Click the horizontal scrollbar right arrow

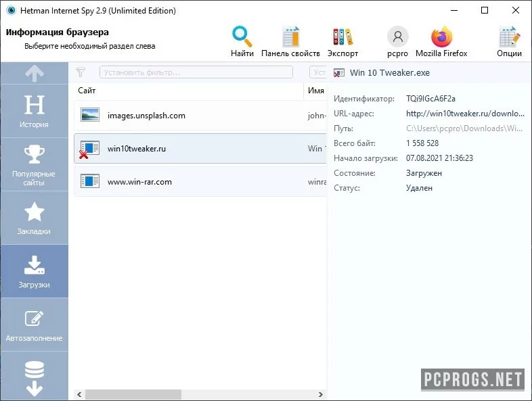pos(320,394)
